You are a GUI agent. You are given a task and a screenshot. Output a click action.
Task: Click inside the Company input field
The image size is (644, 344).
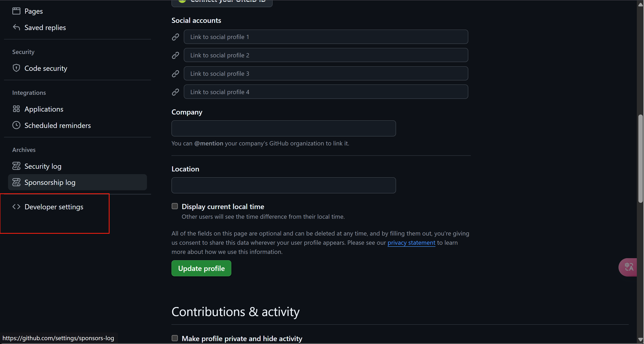point(283,128)
